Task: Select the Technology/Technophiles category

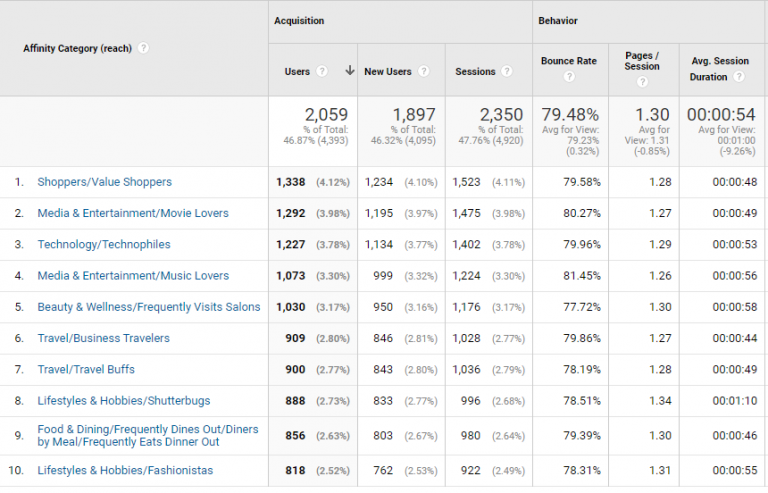Action: pos(104,245)
